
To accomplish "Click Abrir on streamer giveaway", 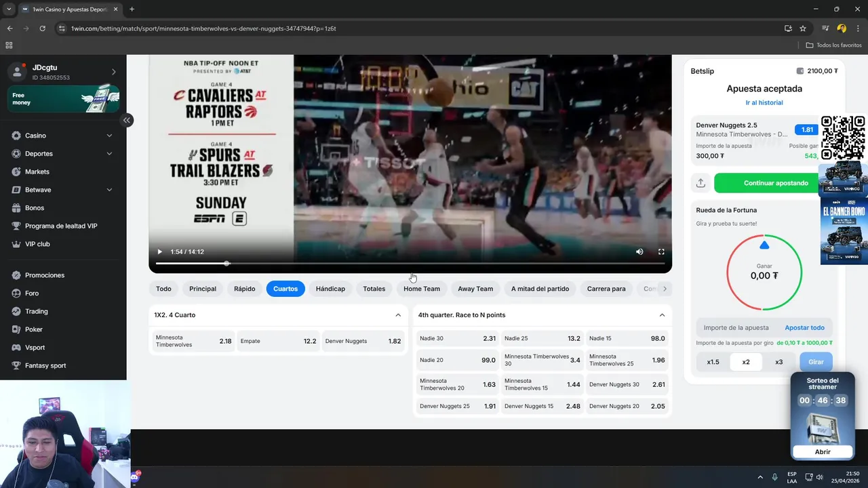I will [x=823, y=452].
